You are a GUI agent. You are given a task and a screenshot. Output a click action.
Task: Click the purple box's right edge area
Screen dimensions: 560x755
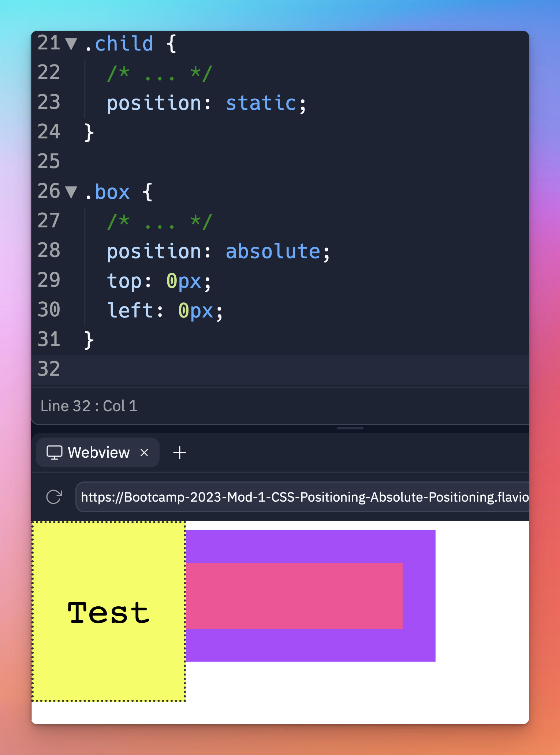[x=419, y=596]
